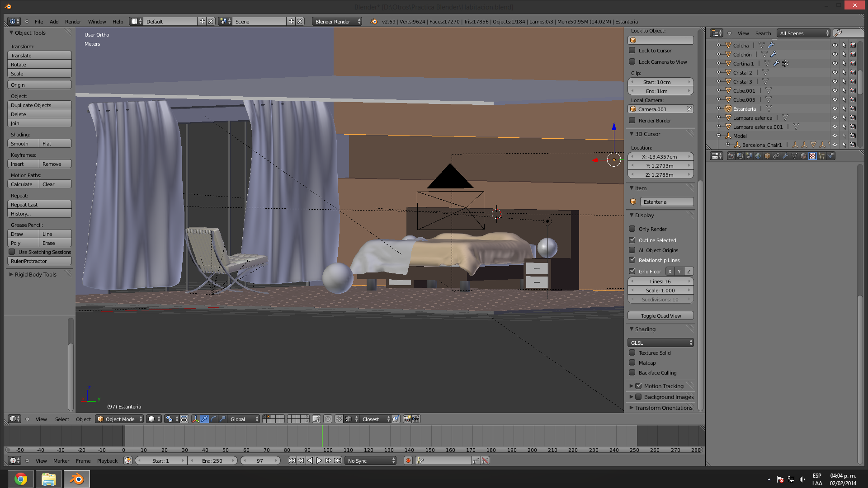This screenshot has width=868, height=488.
Task: Open the timeline Marker menu
Action: (61, 460)
